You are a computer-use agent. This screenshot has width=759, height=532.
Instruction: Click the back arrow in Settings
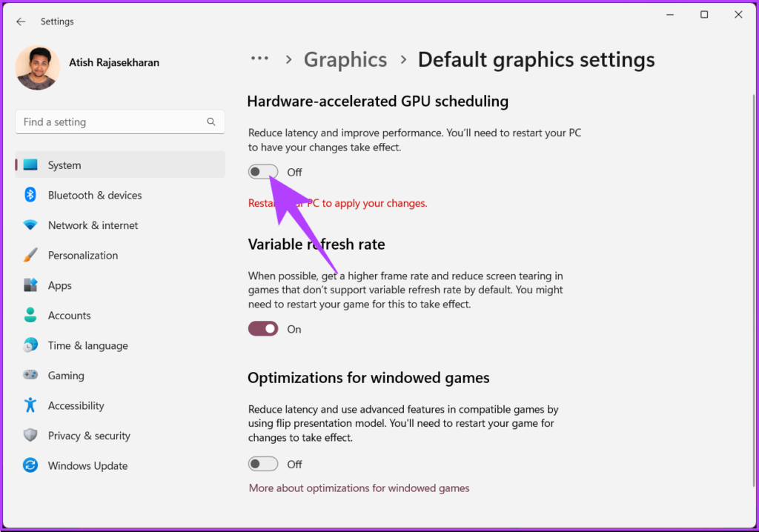tap(21, 21)
